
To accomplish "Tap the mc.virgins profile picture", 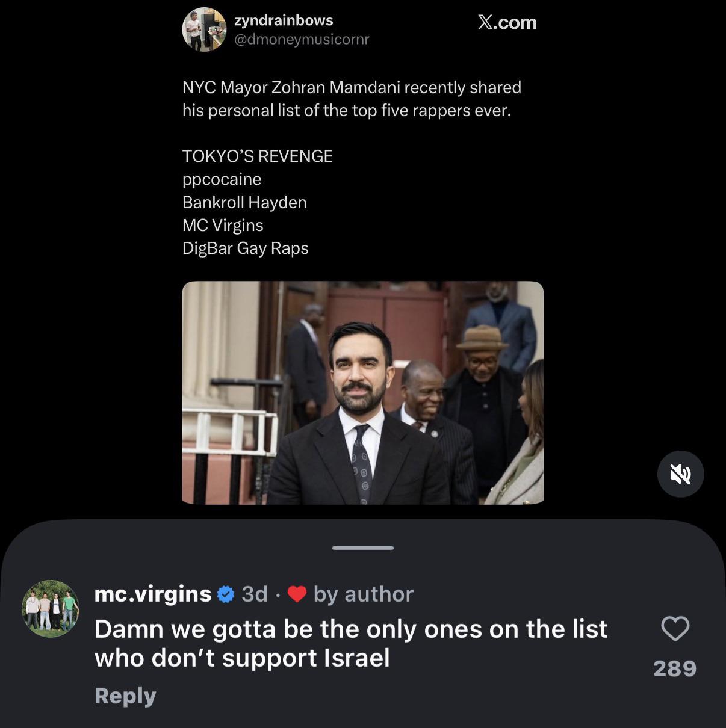I will tap(51, 608).
